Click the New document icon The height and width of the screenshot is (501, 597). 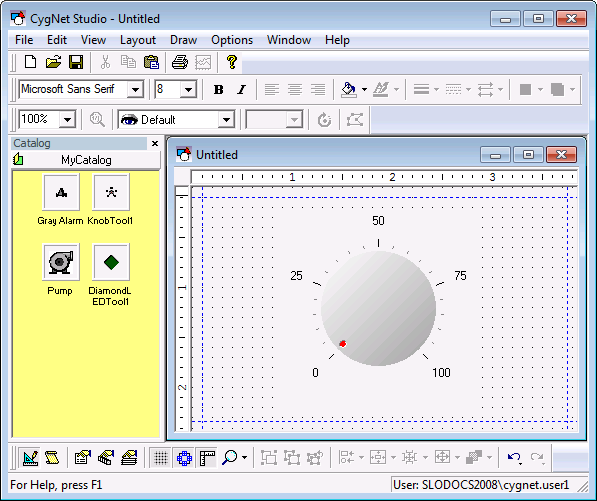pos(30,62)
